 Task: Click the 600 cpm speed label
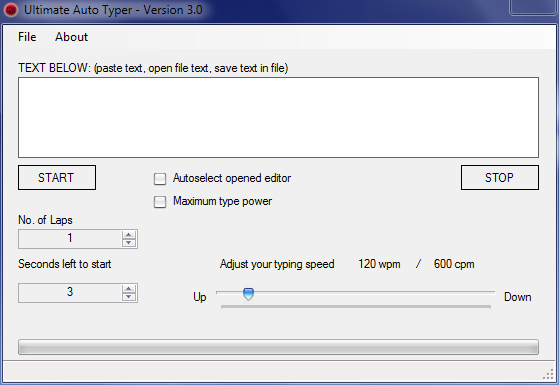click(x=454, y=264)
